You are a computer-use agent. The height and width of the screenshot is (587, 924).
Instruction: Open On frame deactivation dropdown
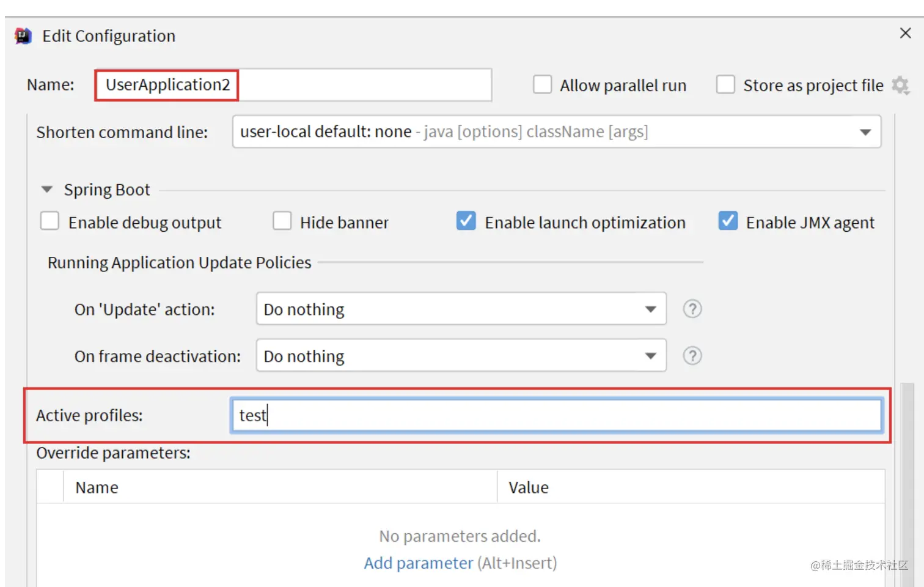pyautogui.click(x=650, y=356)
